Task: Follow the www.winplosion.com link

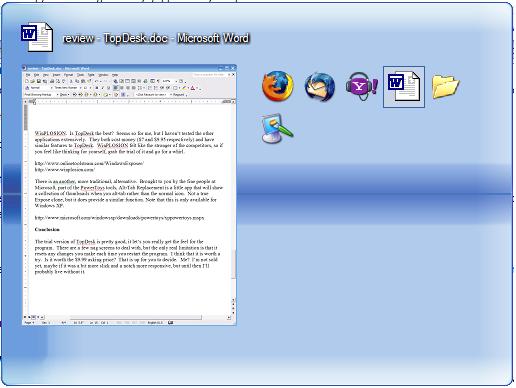Action: (65, 169)
